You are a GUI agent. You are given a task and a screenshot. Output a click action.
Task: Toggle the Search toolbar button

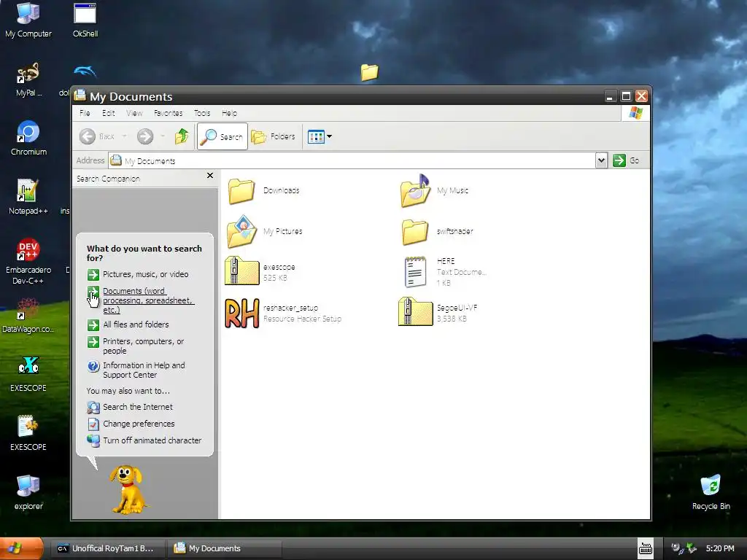pyautogui.click(x=222, y=136)
